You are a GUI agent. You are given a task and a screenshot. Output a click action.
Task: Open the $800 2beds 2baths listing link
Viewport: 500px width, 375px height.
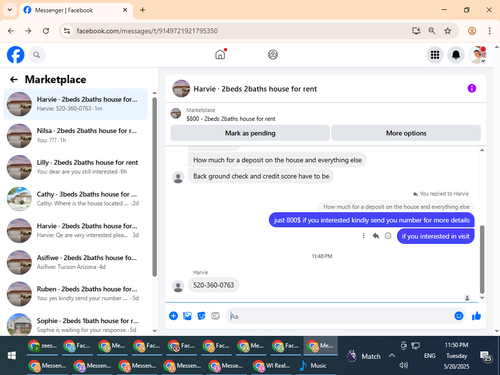click(x=231, y=119)
